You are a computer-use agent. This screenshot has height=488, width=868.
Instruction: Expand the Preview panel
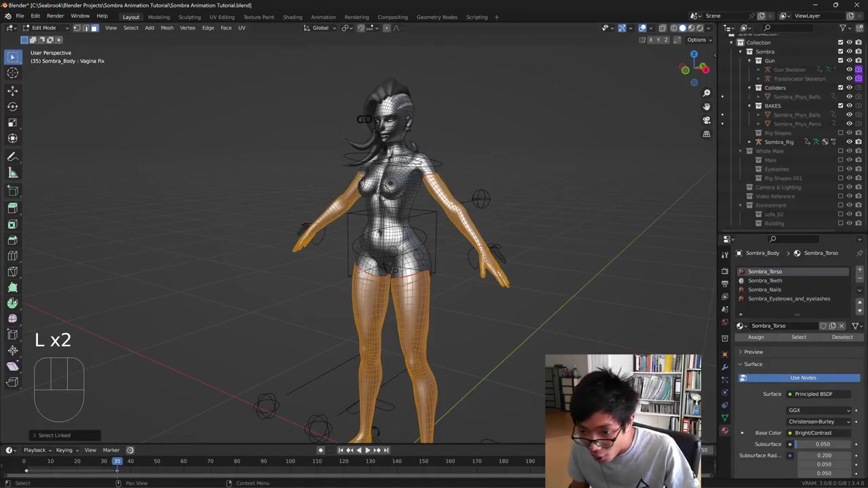click(753, 352)
